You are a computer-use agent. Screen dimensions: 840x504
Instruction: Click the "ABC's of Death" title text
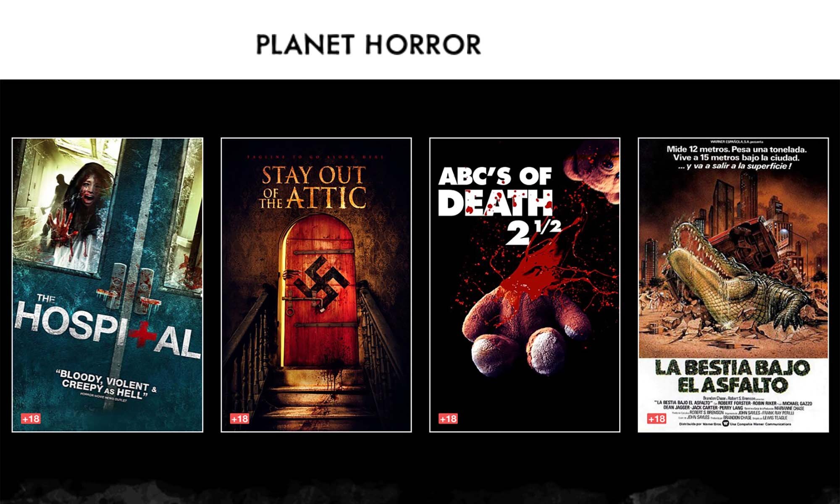(496, 192)
